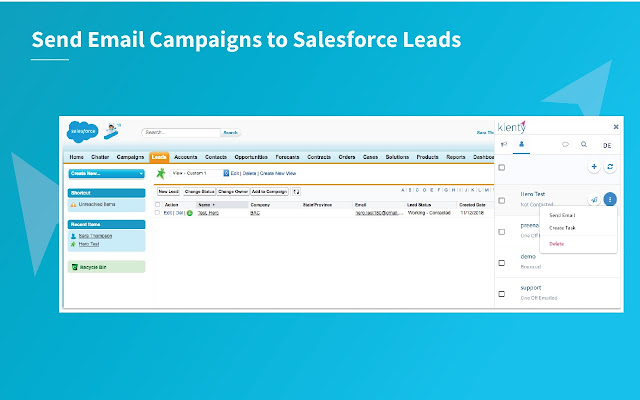
Task: Click the Create New View link
Action: pyautogui.click(x=278, y=173)
